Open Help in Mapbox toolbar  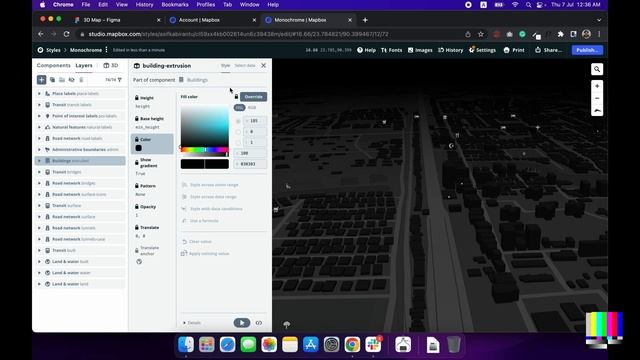(x=366, y=50)
